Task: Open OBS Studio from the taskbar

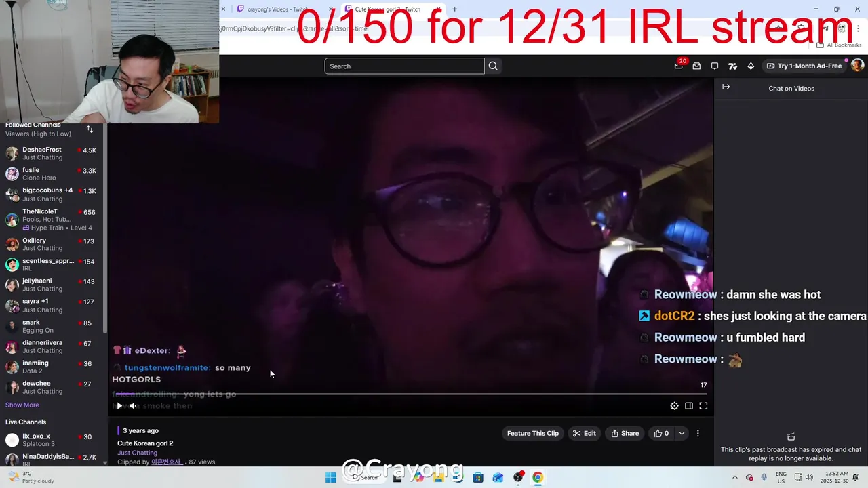Action: [x=518, y=477]
